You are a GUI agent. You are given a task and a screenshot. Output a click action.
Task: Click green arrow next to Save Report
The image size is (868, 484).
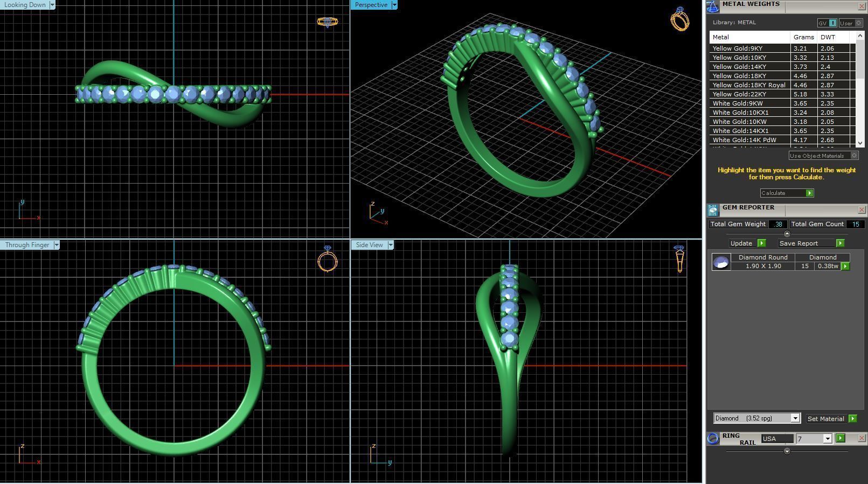840,243
